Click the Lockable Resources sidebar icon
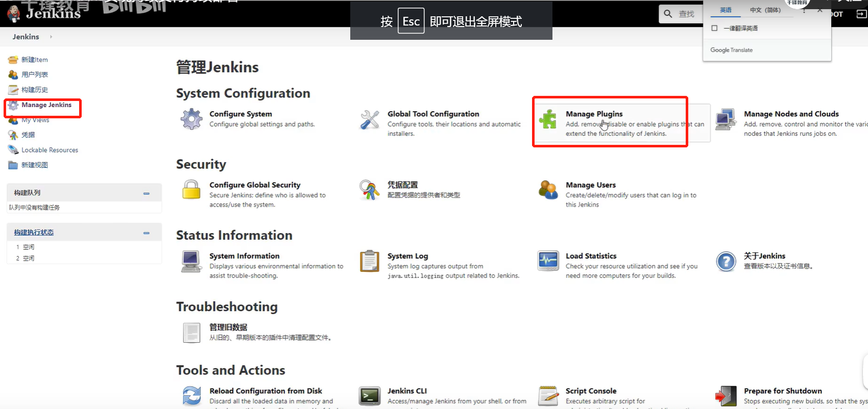Viewport: 868px width, 409px height. [13, 150]
